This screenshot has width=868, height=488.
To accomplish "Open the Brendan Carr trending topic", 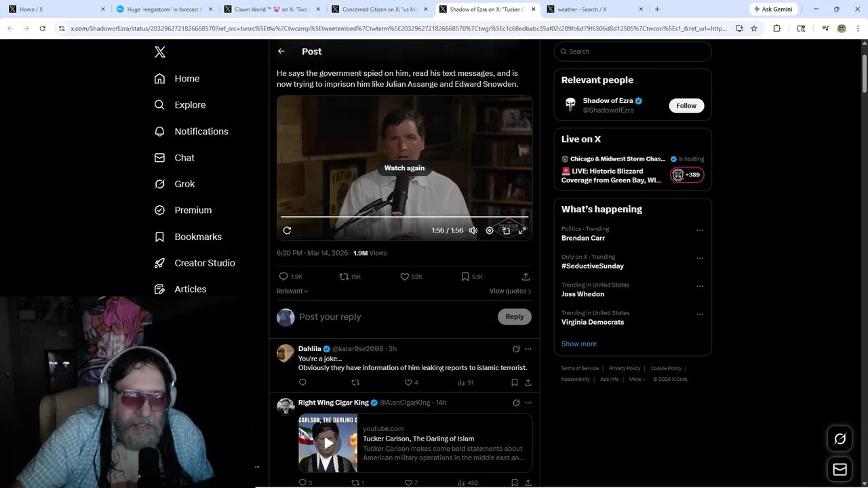I will point(583,238).
